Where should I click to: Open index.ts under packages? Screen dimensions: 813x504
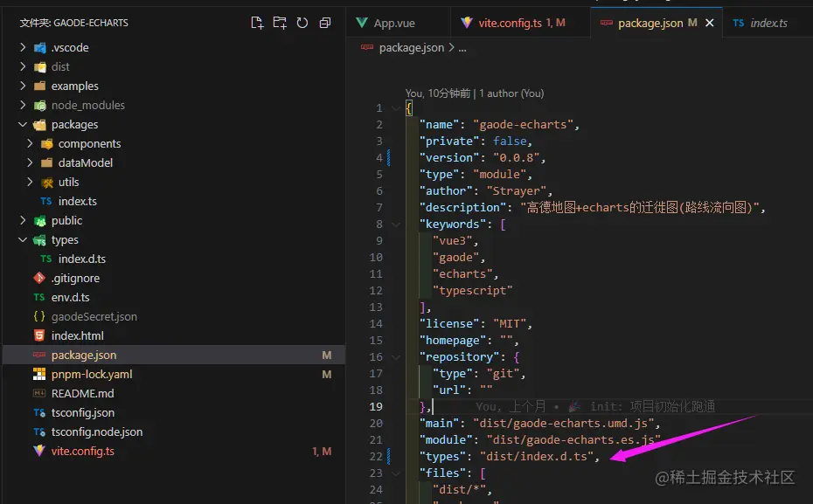click(77, 201)
